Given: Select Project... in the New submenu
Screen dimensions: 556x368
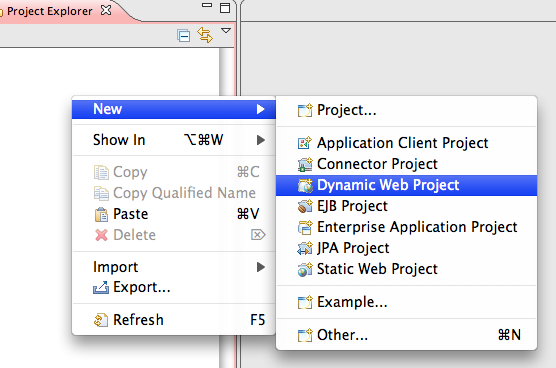Looking at the screenshot, I should coord(406,110).
